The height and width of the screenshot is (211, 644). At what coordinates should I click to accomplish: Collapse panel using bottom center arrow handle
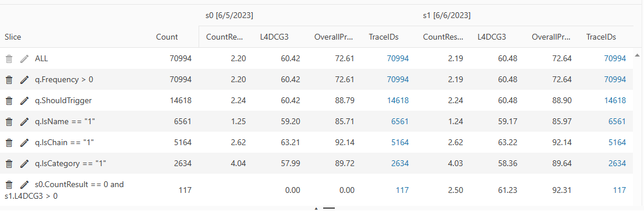click(x=316, y=209)
